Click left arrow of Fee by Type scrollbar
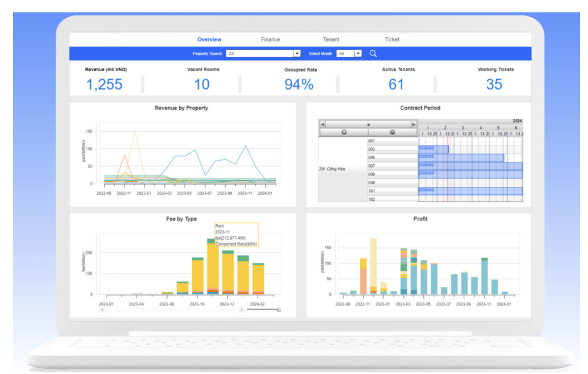This screenshot has width=588, height=374. click(103, 310)
